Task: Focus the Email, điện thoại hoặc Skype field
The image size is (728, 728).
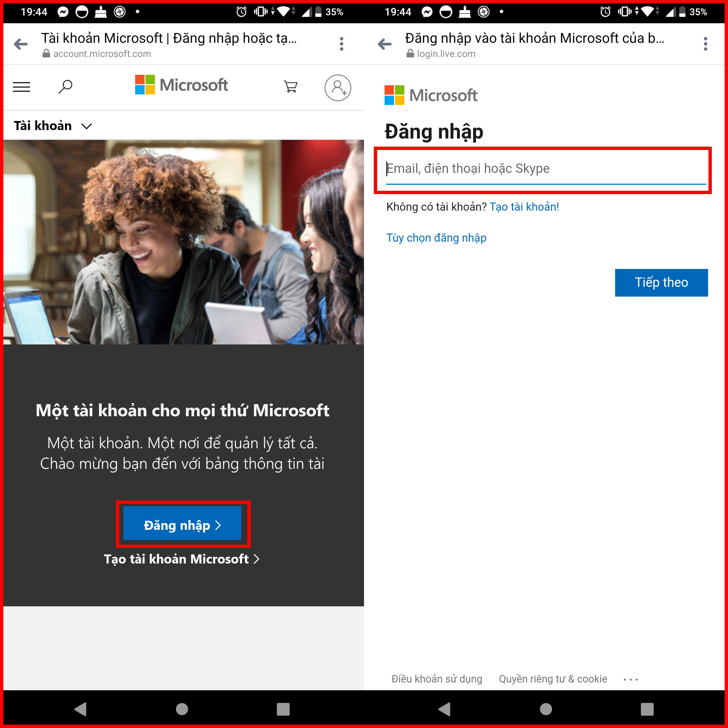Action: coord(546,169)
